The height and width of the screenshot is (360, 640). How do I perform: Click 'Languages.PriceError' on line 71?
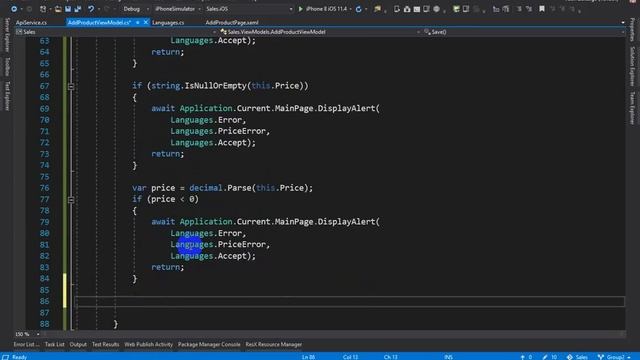click(218, 131)
